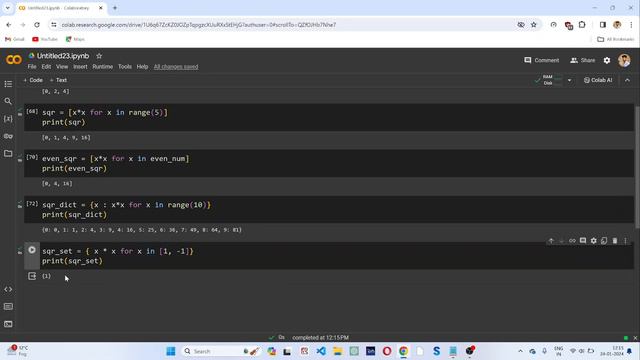Image resolution: width=640 pixels, height=360 pixels.
Task: Add a new Code cell
Action: tap(33, 80)
